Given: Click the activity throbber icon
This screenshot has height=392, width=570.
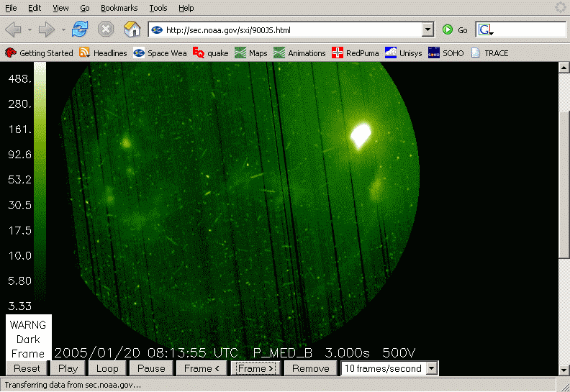Looking at the screenshot, I should 561,7.
